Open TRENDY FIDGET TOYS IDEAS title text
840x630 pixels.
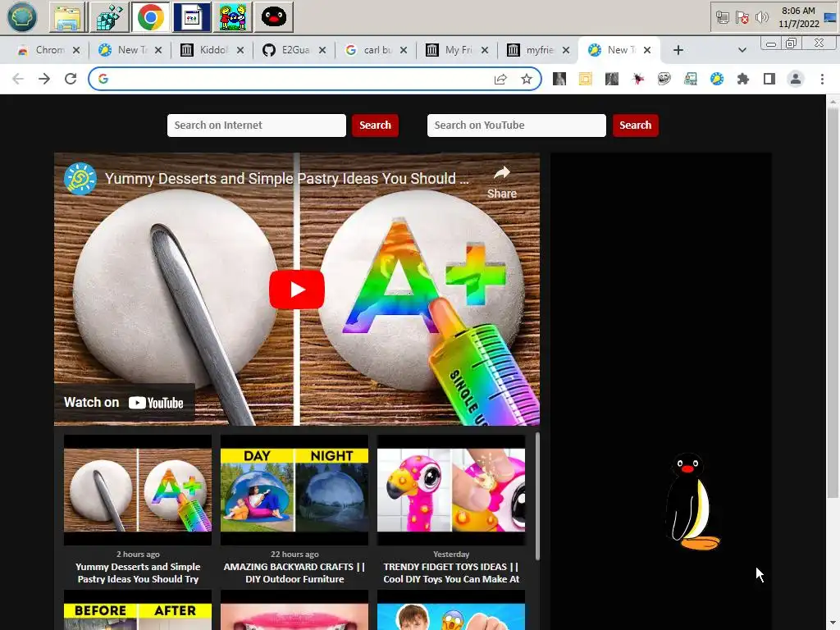coord(451,573)
